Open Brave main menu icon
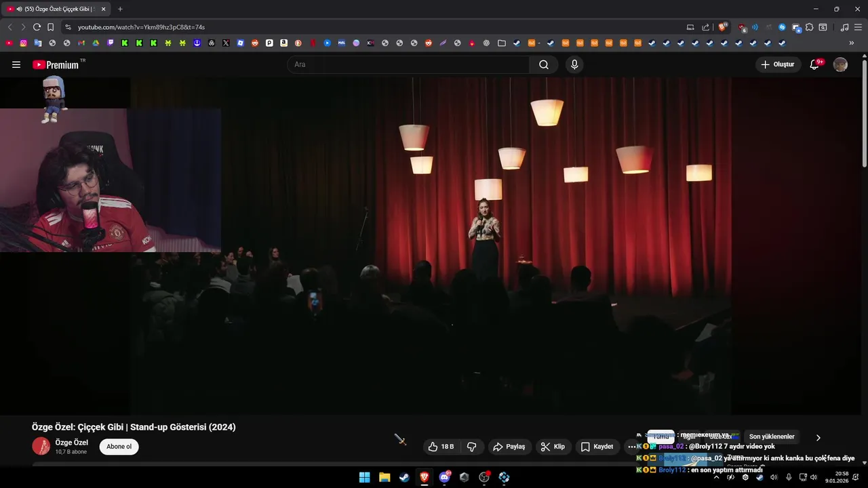The image size is (868, 488). 858,27
